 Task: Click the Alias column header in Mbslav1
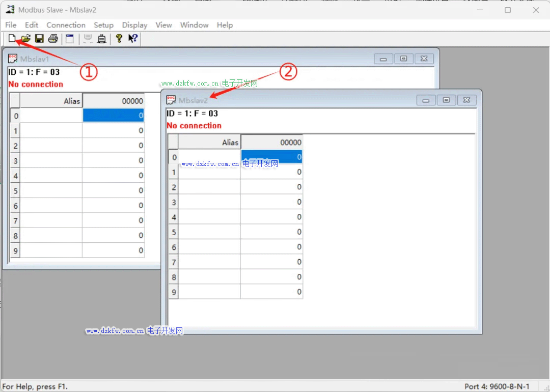[51, 101]
